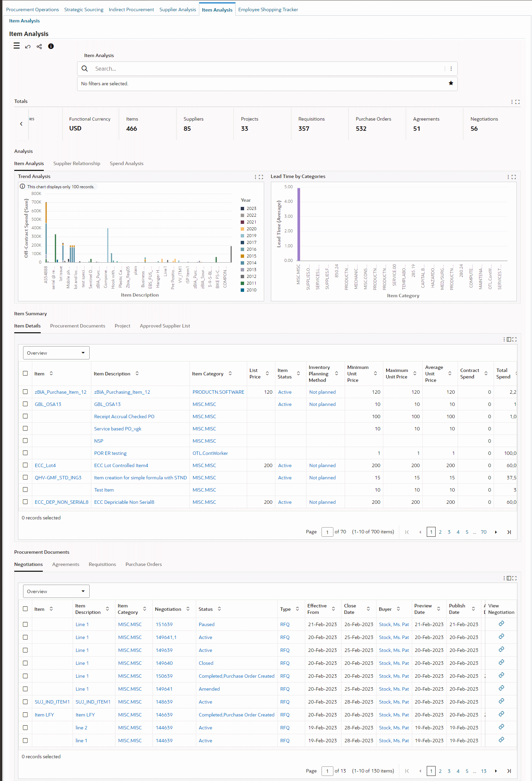Screen dimensions: 532x781
Task: Open Item Details table column chooser icon
Action: pyautogui.click(x=509, y=339)
